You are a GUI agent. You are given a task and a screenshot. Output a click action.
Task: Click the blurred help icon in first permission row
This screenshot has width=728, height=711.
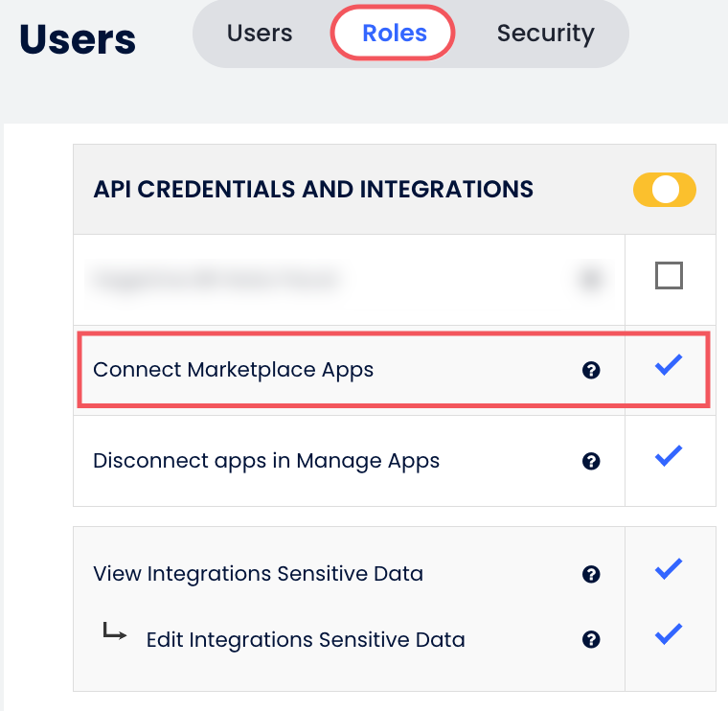click(591, 279)
